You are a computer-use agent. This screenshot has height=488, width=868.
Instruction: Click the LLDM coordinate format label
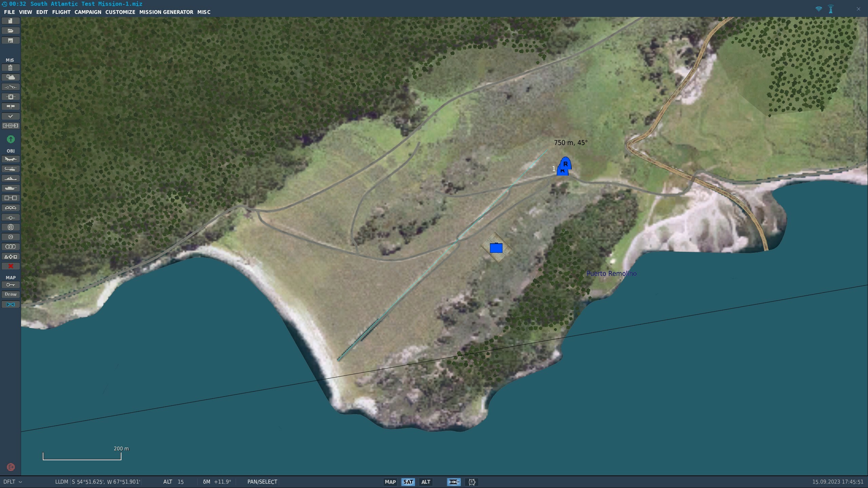[x=62, y=482]
